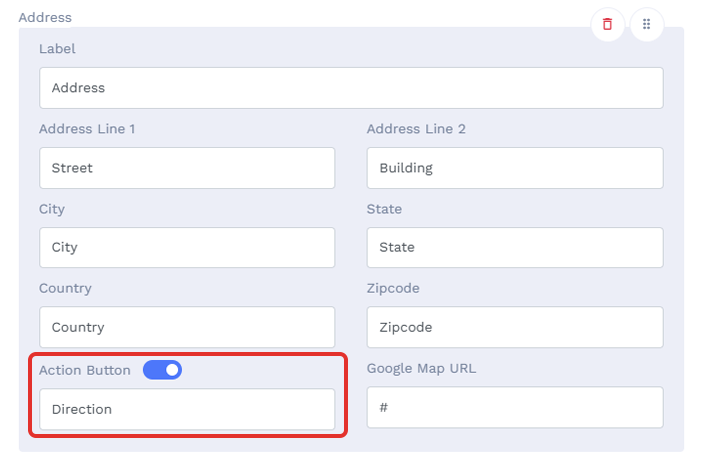Focus the City text input box
This screenshot has width=703, height=464.
pyautogui.click(x=187, y=247)
